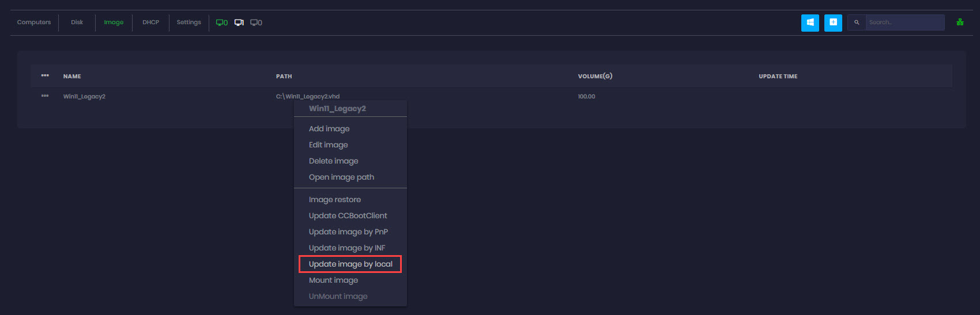Open the DHCP tab

point(150,22)
